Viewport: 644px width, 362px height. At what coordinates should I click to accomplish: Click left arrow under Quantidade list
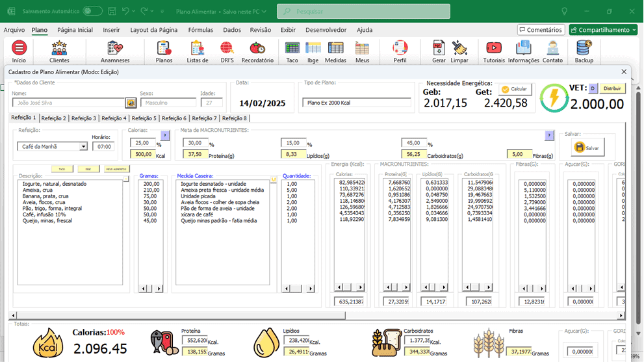tap(287, 289)
